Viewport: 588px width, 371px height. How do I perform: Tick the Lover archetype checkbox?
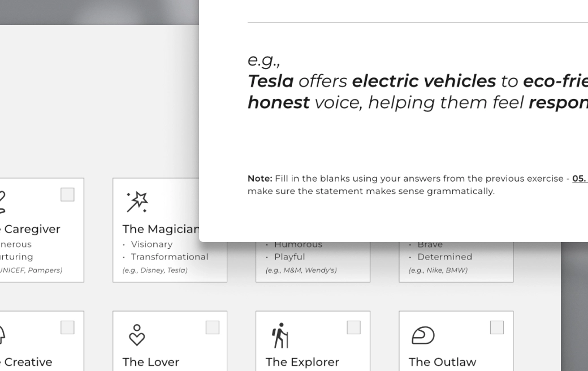[213, 327]
